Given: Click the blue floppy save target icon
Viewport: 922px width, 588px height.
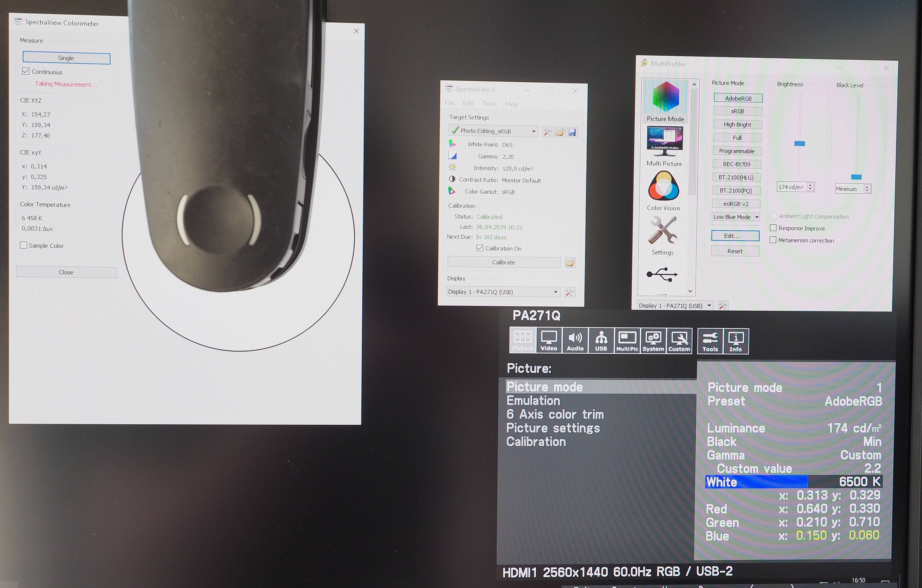Looking at the screenshot, I should [x=572, y=132].
